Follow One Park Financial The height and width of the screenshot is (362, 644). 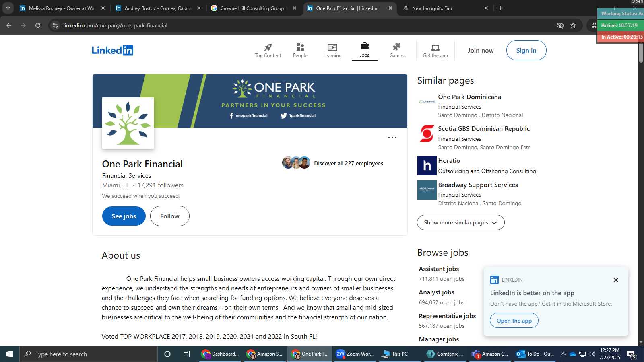point(170,216)
